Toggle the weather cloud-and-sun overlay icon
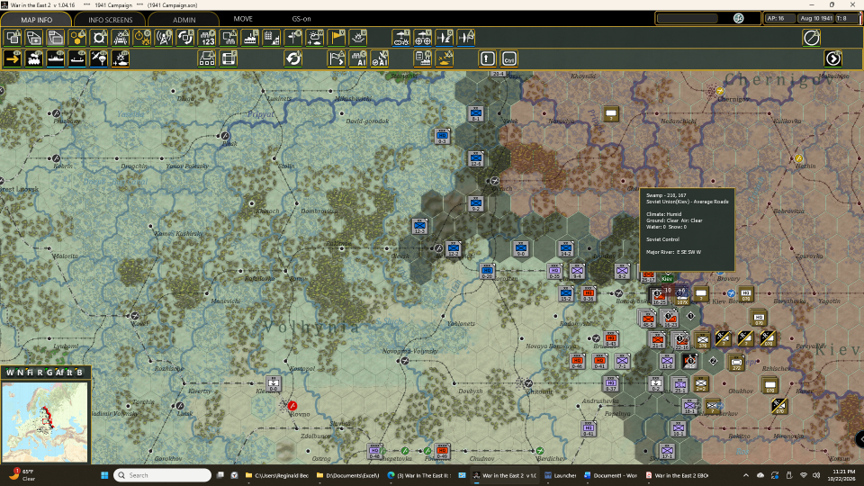The width and height of the screenshot is (864, 486). (x=315, y=37)
